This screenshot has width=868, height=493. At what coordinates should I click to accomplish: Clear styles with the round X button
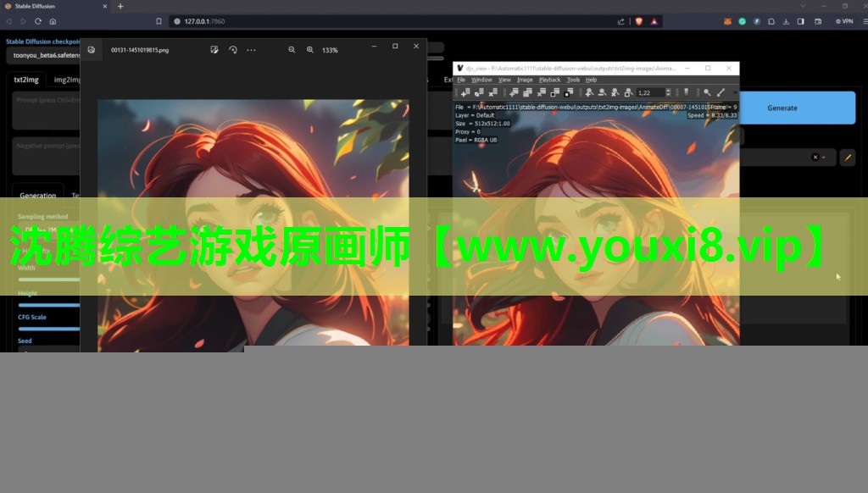coord(815,158)
